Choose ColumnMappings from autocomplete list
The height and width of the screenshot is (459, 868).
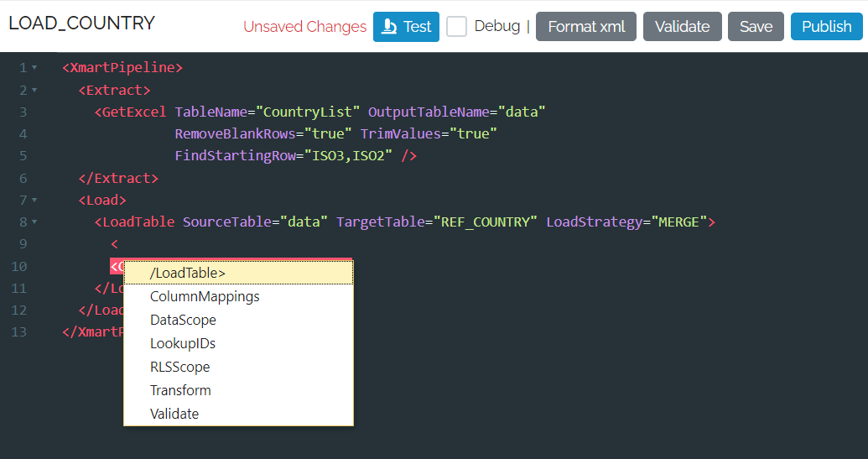click(x=238, y=296)
